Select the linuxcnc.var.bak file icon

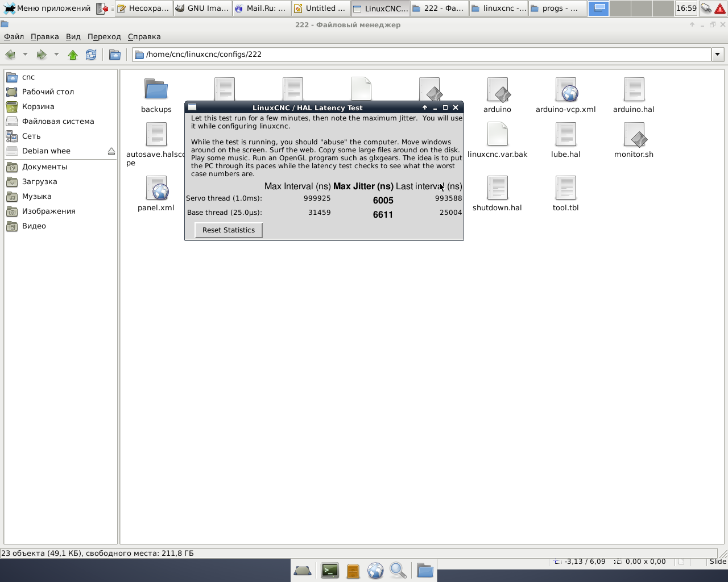pos(498,135)
